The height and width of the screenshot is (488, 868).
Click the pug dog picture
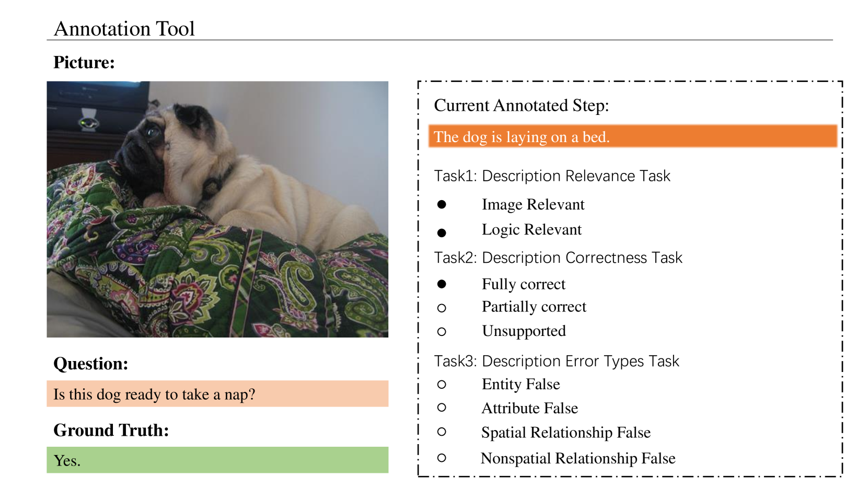tap(217, 209)
